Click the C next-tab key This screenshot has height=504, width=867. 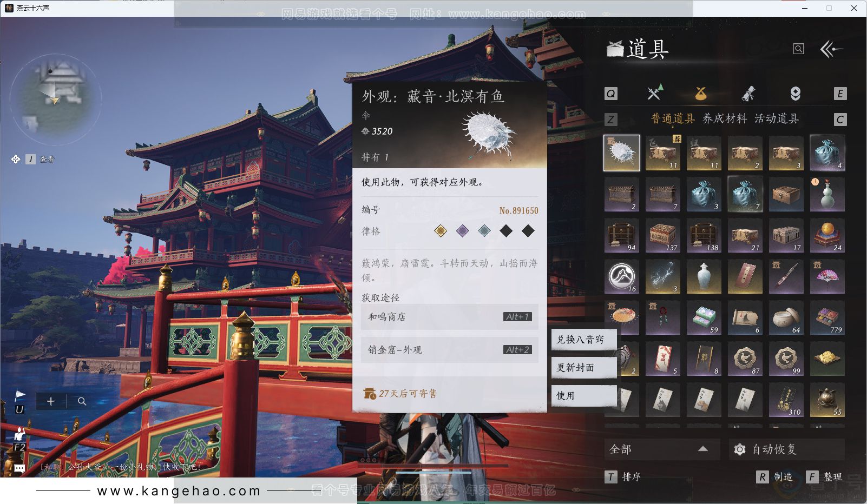point(840,120)
